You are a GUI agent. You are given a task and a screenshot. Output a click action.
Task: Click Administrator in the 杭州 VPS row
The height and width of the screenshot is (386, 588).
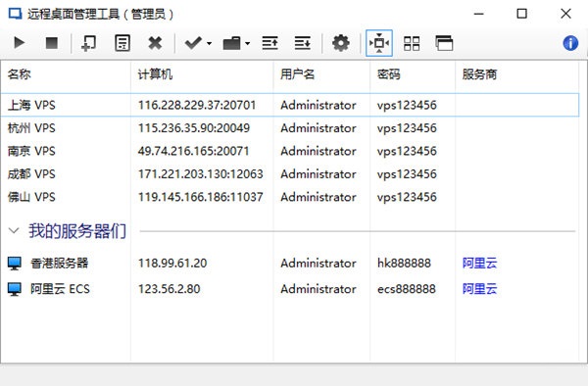pos(318,128)
